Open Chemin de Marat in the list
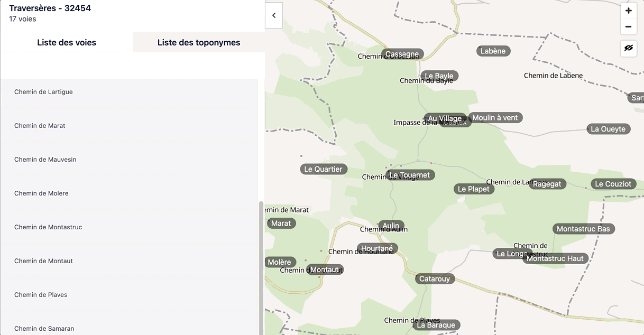The image size is (644, 335). click(40, 126)
